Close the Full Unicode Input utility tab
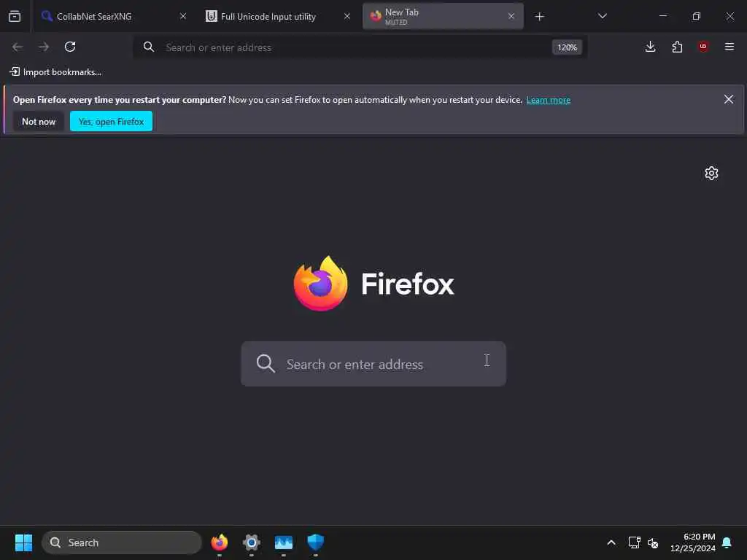This screenshot has width=747, height=560. (347, 16)
